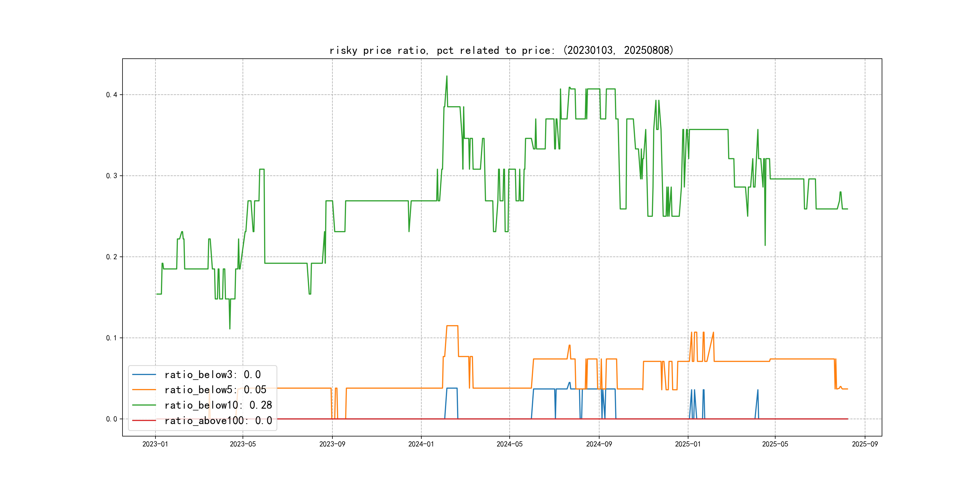Click the green ratio_below10 legend line swatch
980x490 pixels.
click(x=144, y=405)
